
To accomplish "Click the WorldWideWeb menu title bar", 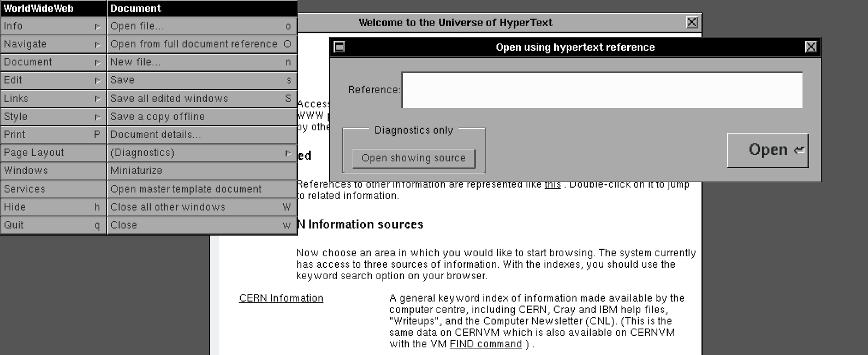I will [x=53, y=8].
